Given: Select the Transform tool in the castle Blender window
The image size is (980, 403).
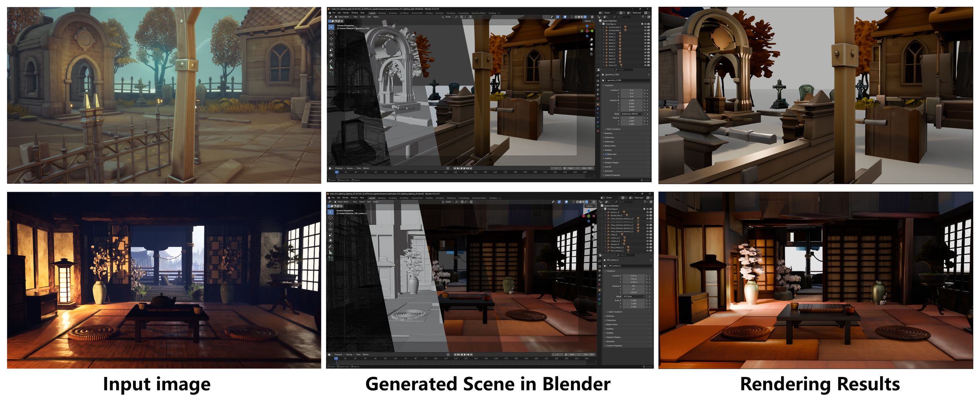Looking at the screenshot, I should pos(330,241).
